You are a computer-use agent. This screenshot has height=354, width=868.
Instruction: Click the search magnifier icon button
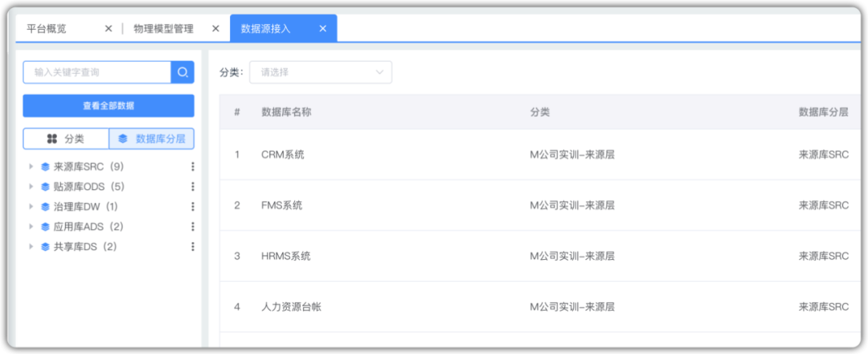coord(182,72)
